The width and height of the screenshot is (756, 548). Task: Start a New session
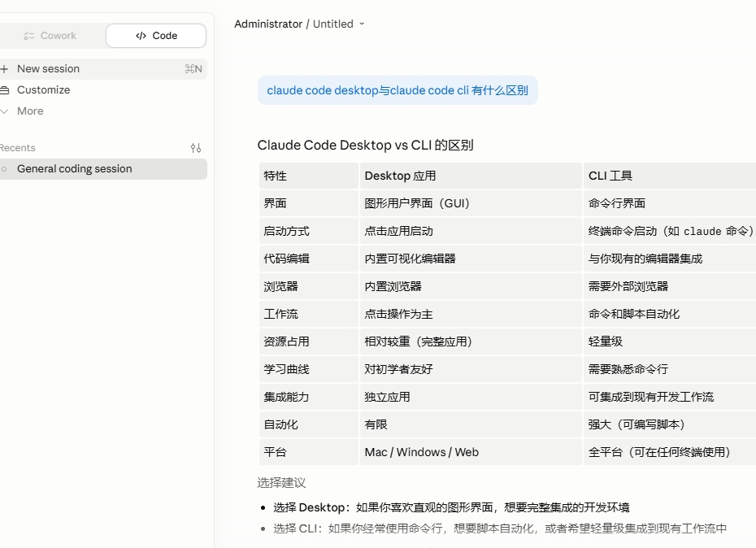click(x=102, y=69)
